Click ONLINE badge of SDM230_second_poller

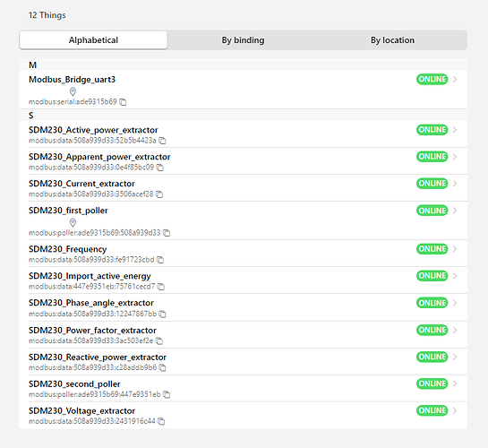coord(432,383)
